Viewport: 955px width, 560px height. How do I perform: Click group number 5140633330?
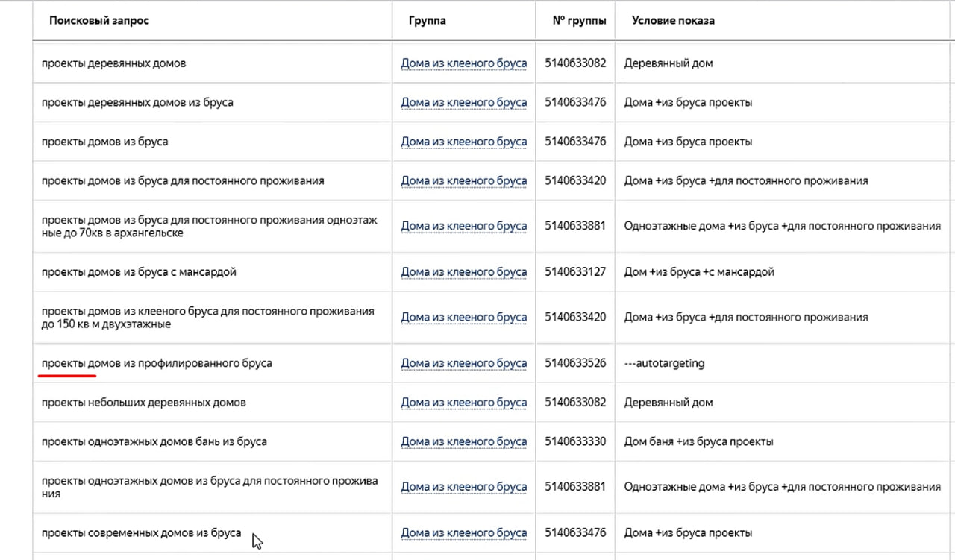(575, 442)
